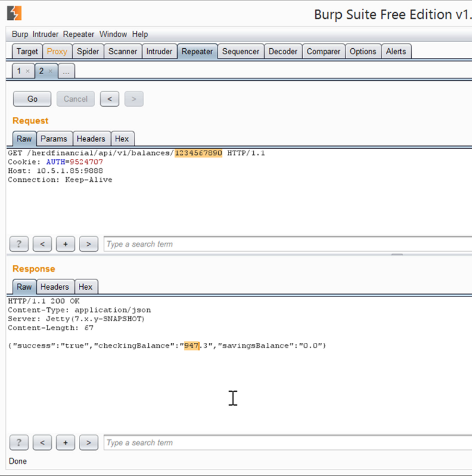The image size is (472, 476).
Task: Switch to the Spider tab
Action: tap(88, 51)
